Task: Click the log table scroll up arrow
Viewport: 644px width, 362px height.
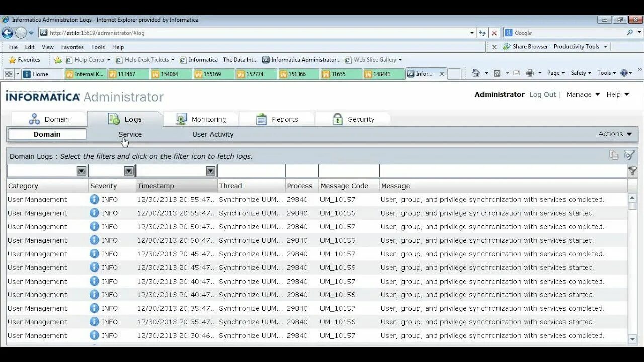Action: coord(633,198)
